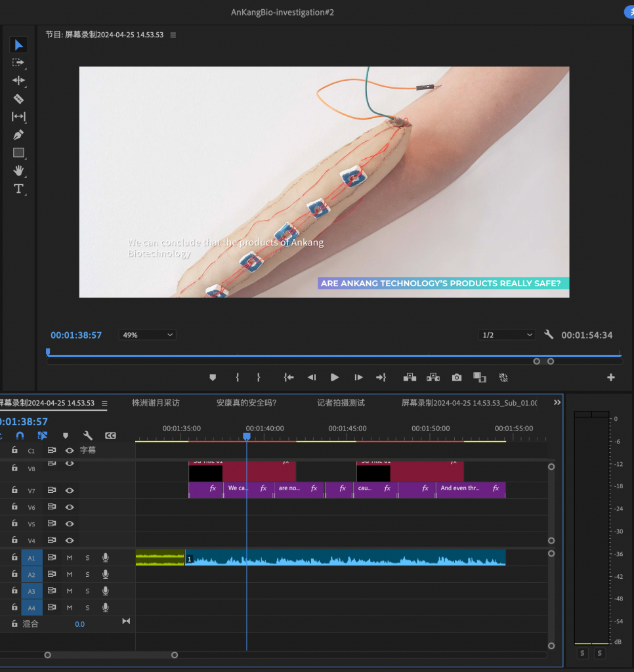The image size is (634, 672).
Task: Toggle V7 track output eye
Action: coord(70,490)
